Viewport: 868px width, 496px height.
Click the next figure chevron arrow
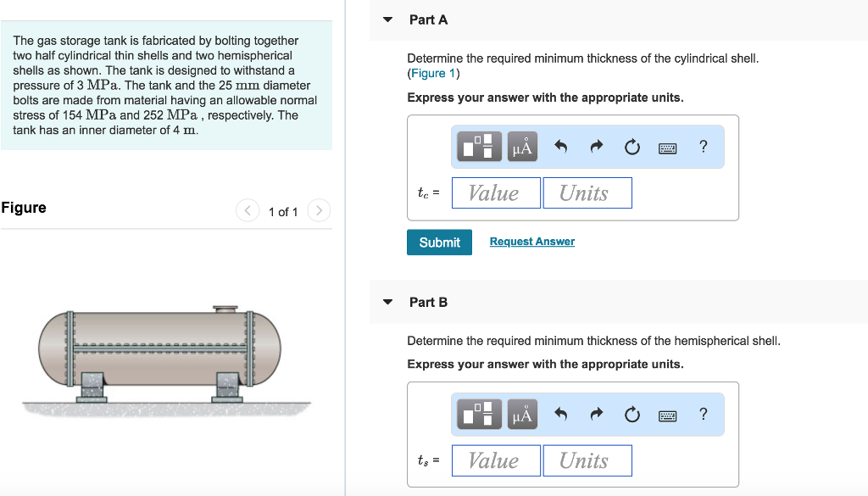[x=318, y=210]
